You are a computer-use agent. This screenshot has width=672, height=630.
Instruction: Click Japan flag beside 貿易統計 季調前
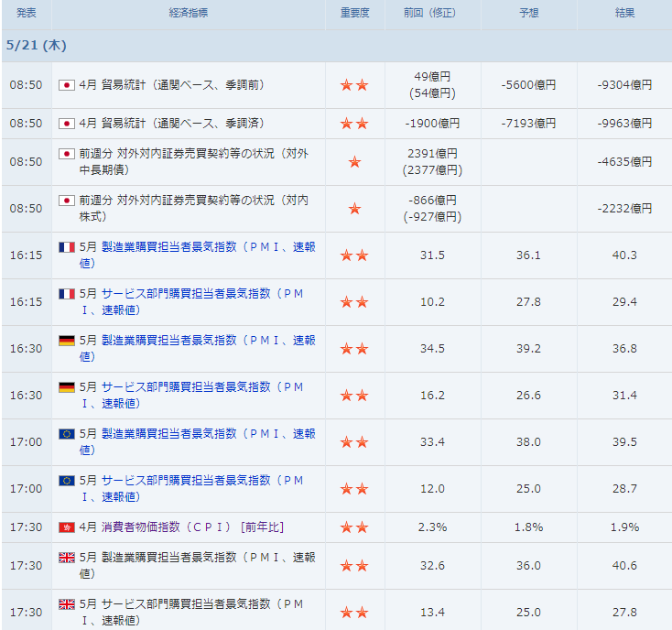(67, 85)
